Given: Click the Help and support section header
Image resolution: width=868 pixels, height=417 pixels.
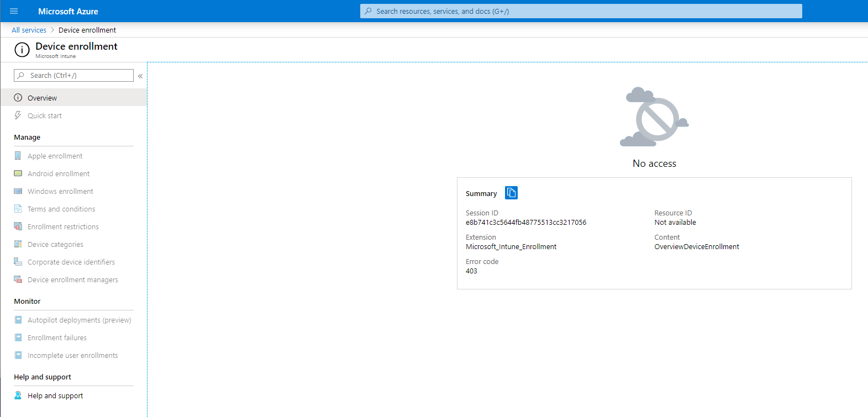Looking at the screenshot, I should pyautogui.click(x=43, y=377).
